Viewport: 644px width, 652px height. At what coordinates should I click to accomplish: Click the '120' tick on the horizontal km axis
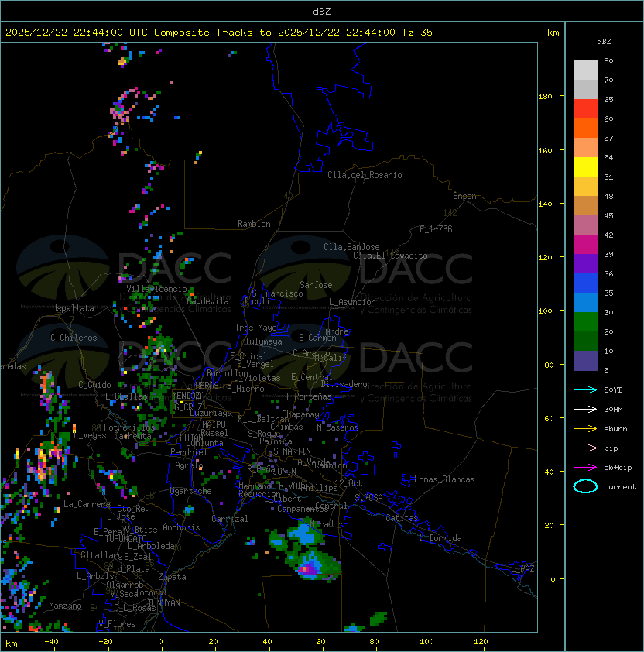(x=481, y=642)
